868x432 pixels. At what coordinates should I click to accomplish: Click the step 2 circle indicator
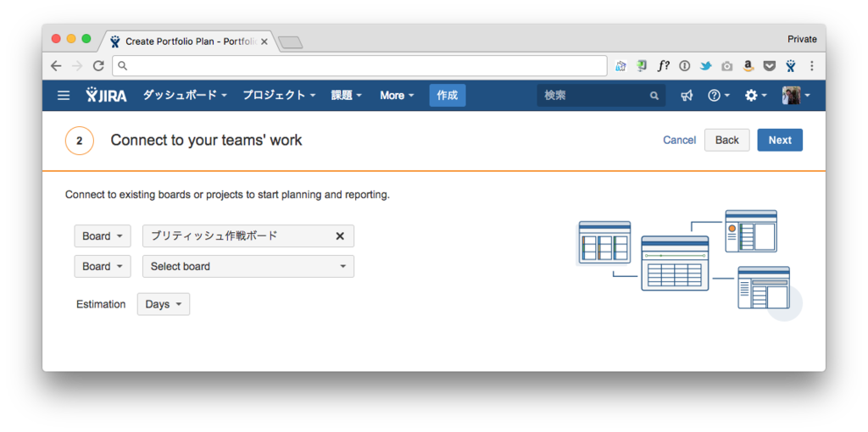coord(79,141)
